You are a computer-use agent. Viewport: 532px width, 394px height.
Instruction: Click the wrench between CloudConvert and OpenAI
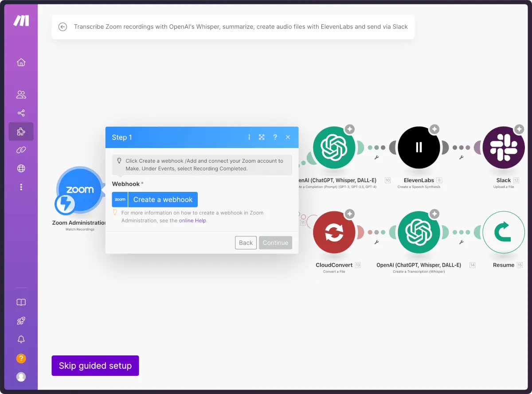click(376, 242)
